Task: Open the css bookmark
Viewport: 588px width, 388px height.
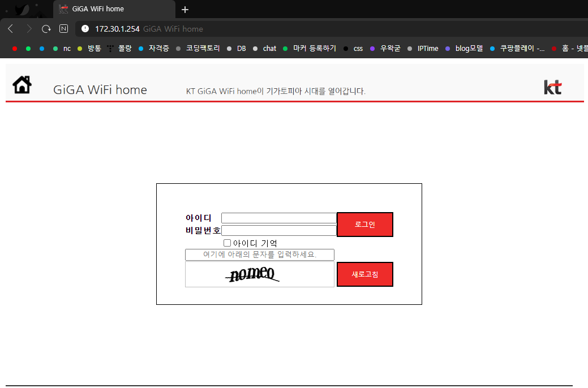Action: pos(353,49)
